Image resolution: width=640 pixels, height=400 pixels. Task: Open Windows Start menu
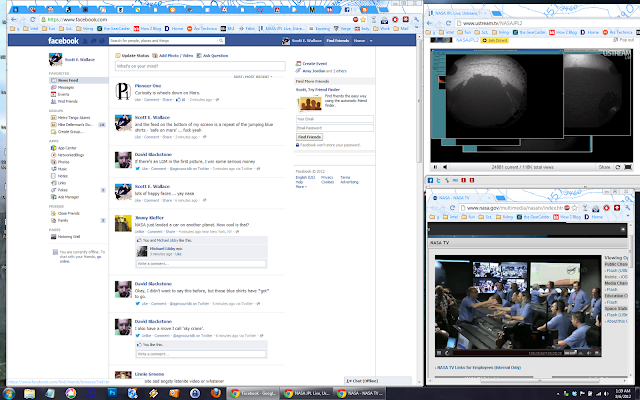(x=9, y=393)
